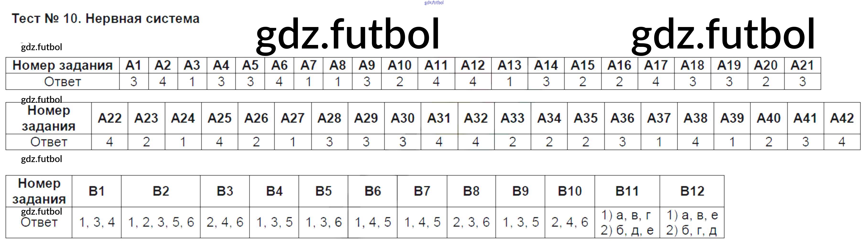Click the answer cell under A5
868x245 pixels.
pyautogui.click(x=250, y=82)
